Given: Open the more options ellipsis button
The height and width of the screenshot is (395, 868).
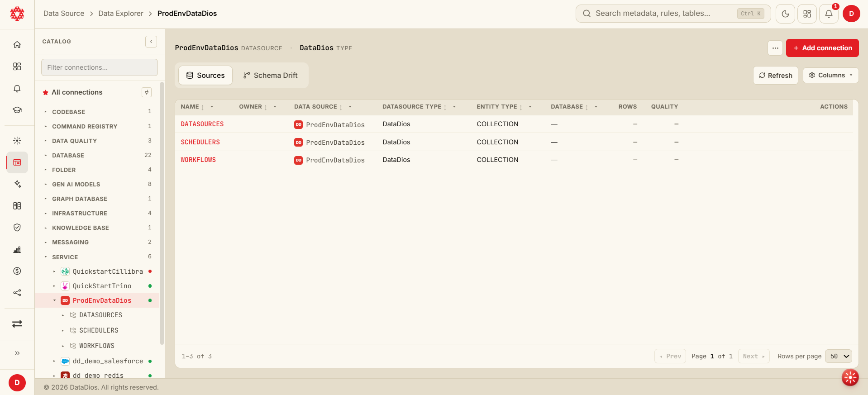Looking at the screenshot, I should coord(775,48).
